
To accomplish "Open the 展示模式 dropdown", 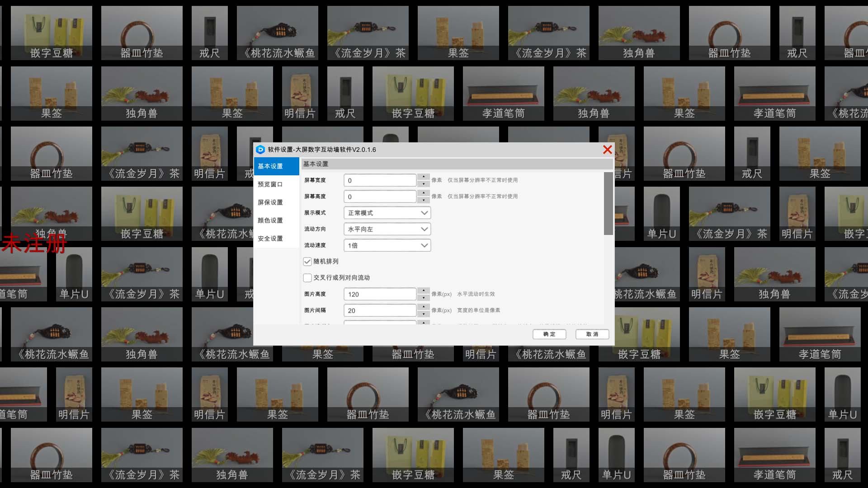I will click(x=387, y=213).
